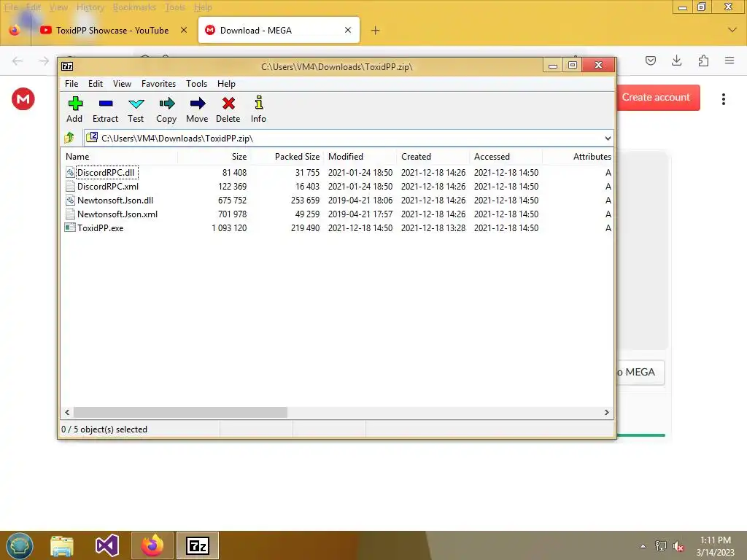Click the scroll left arrow of the file list

pos(67,413)
